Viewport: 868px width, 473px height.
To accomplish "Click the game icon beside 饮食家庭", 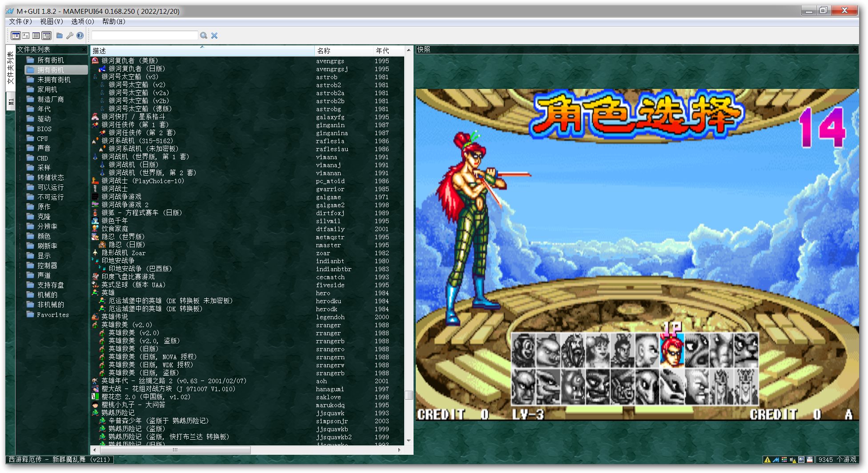I will 95,229.
